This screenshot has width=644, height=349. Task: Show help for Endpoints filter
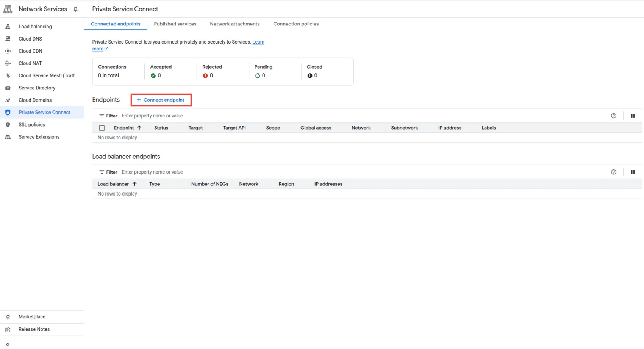[613, 116]
